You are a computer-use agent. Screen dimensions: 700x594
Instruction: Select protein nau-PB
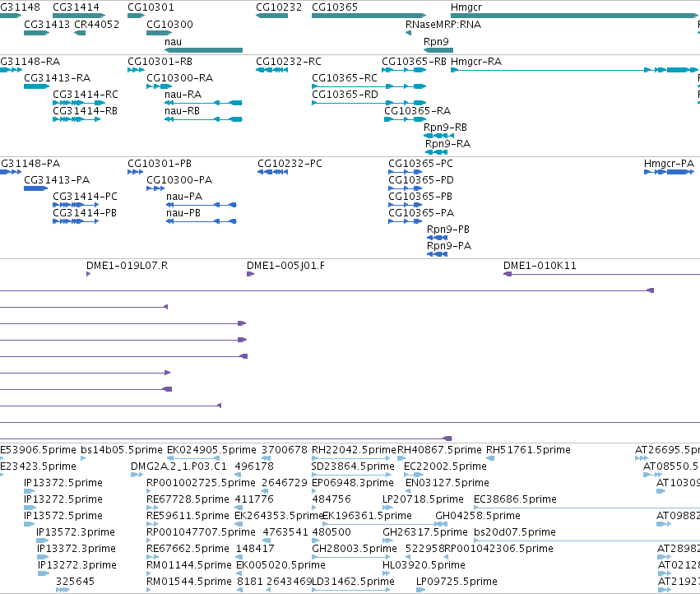coord(202,221)
